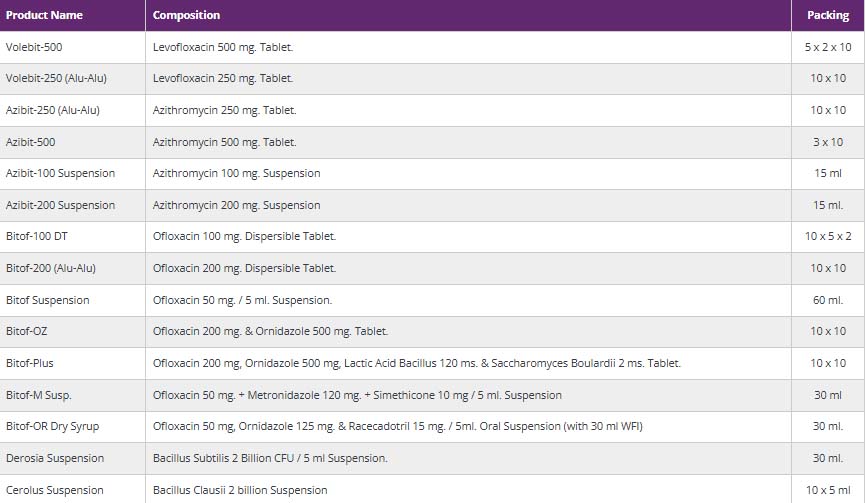Click Bacillus Clausii 2 billion Suspension text
The height and width of the screenshot is (503, 867).
click(x=239, y=490)
